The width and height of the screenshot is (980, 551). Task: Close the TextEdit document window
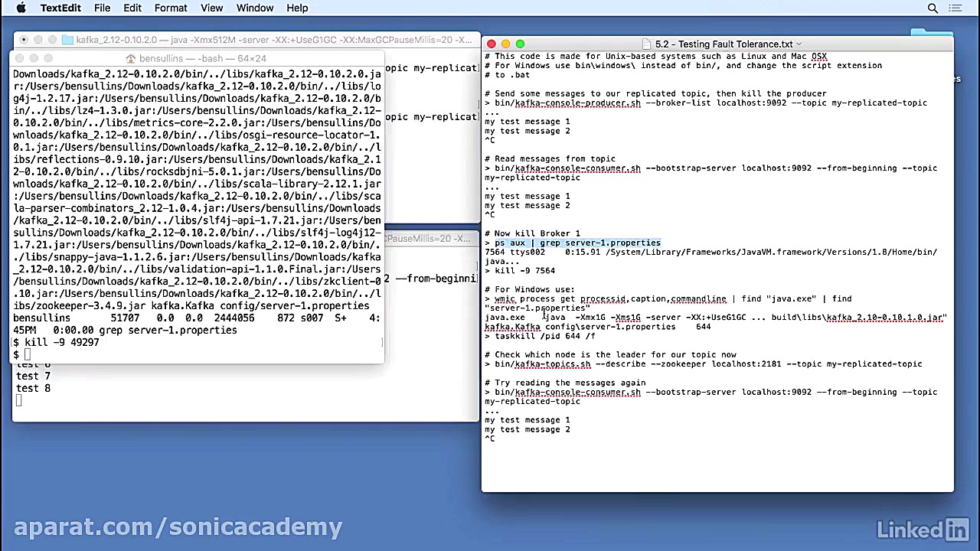click(x=492, y=44)
